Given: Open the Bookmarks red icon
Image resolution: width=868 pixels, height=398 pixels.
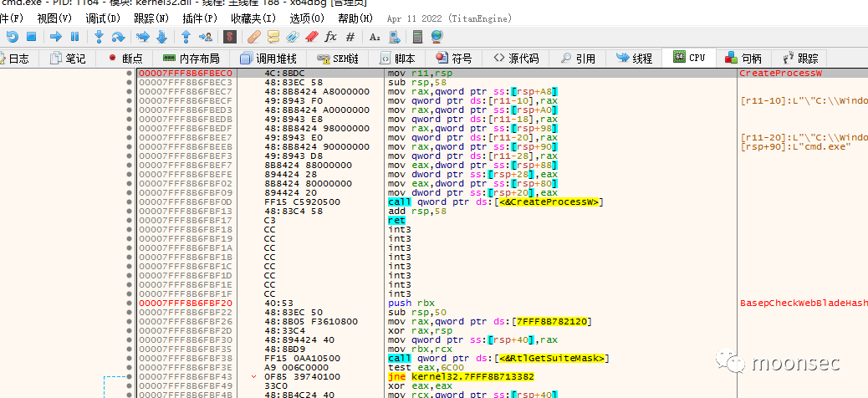Looking at the screenshot, I should pyautogui.click(x=312, y=37).
